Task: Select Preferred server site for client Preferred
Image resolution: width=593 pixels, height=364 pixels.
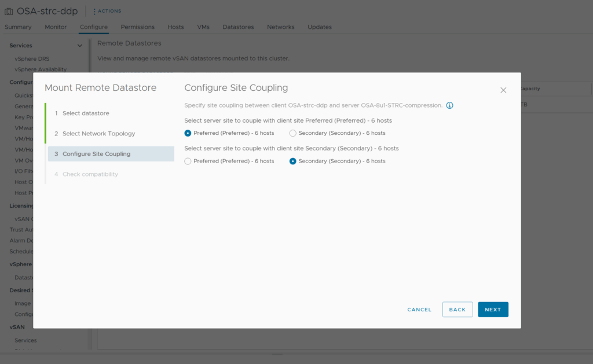Action: point(188,133)
